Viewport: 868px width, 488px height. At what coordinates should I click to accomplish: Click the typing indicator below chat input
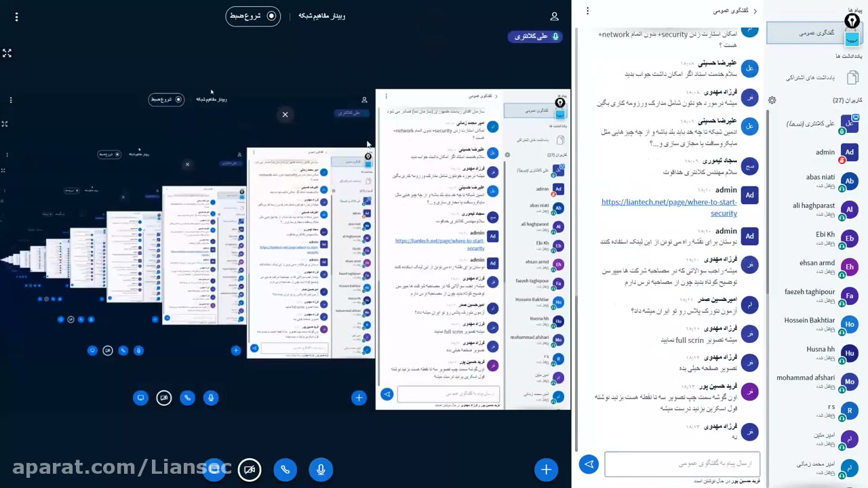[726, 481]
